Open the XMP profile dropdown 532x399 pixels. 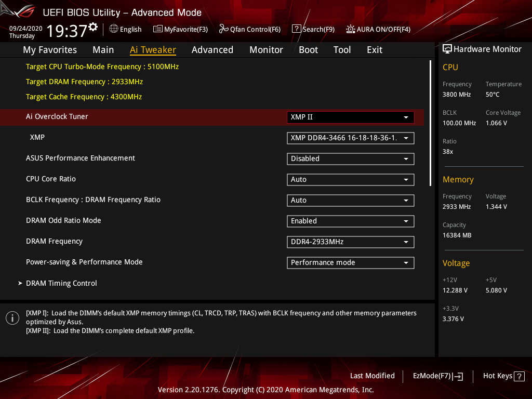[351, 138]
